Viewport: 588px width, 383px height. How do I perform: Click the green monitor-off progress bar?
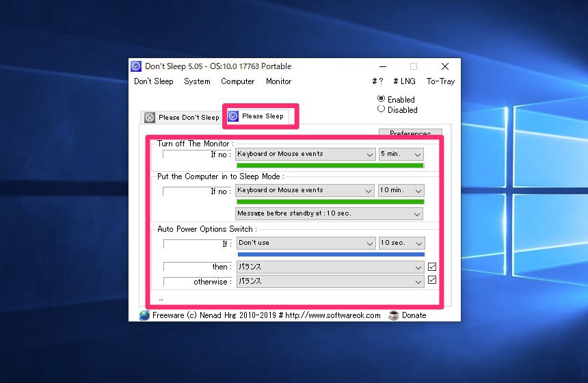(x=330, y=166)
